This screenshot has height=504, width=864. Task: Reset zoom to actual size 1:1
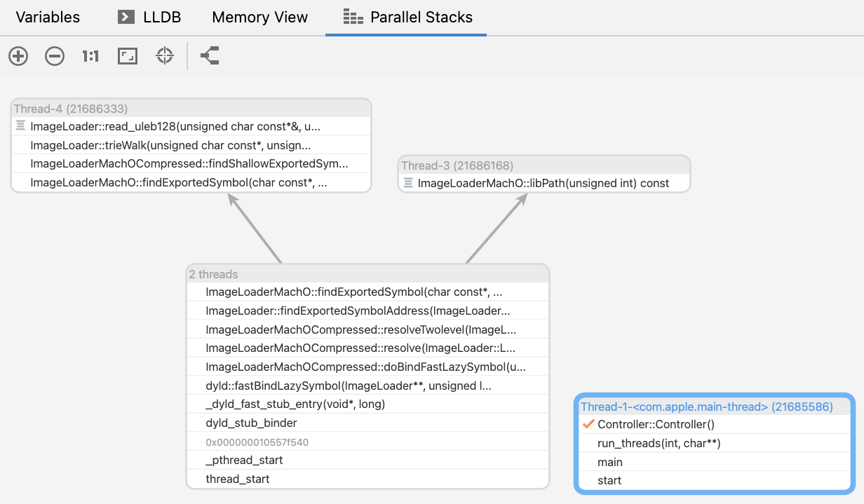pyautogui.click(x=90, y=56)
